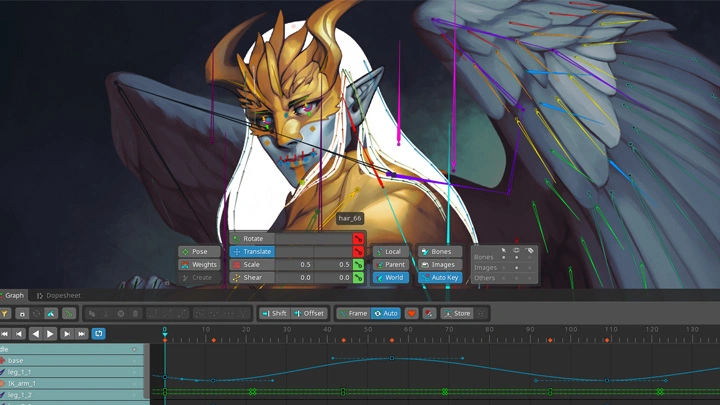
Task: Select the Create tool
Action: [x=199, y=277]
